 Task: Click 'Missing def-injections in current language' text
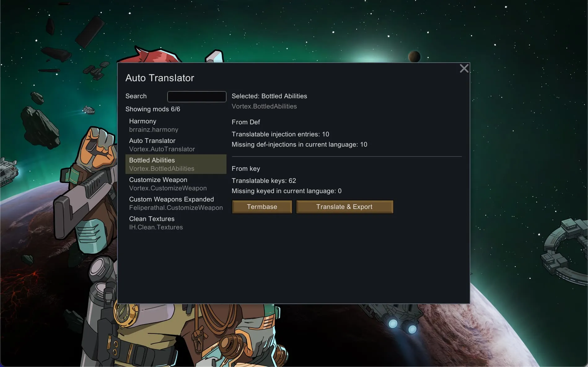299,144
